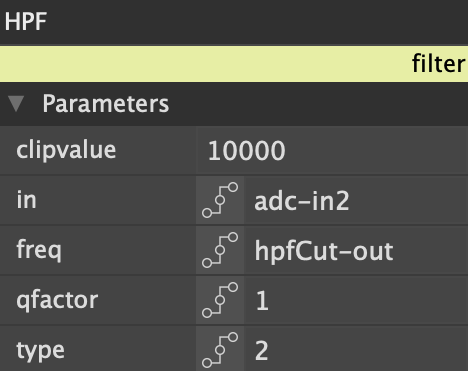Click the yellow filter class bar
468x371 pixels.
coord(234,64)
